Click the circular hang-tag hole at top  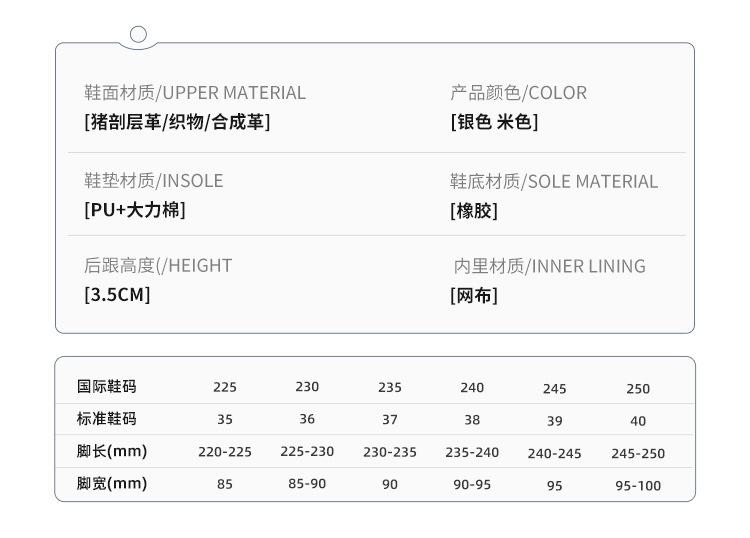pos(139,35)
